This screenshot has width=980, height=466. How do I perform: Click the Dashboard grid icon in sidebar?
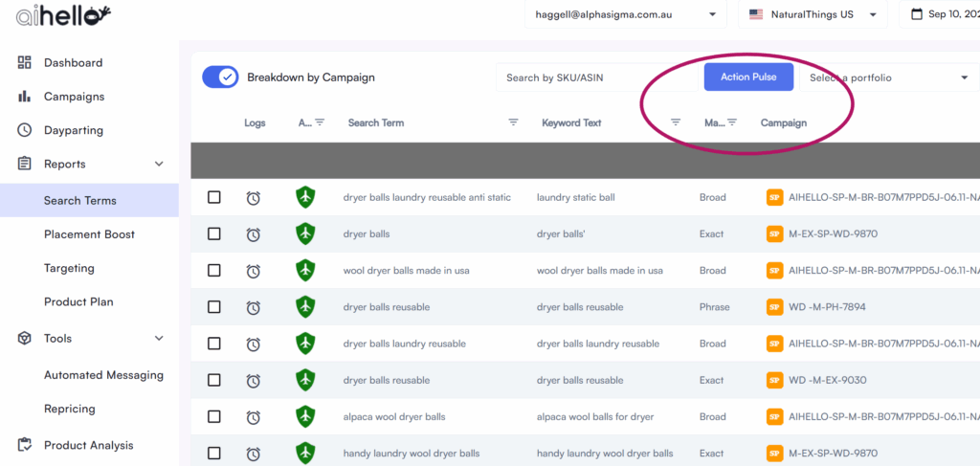[25, 63]
